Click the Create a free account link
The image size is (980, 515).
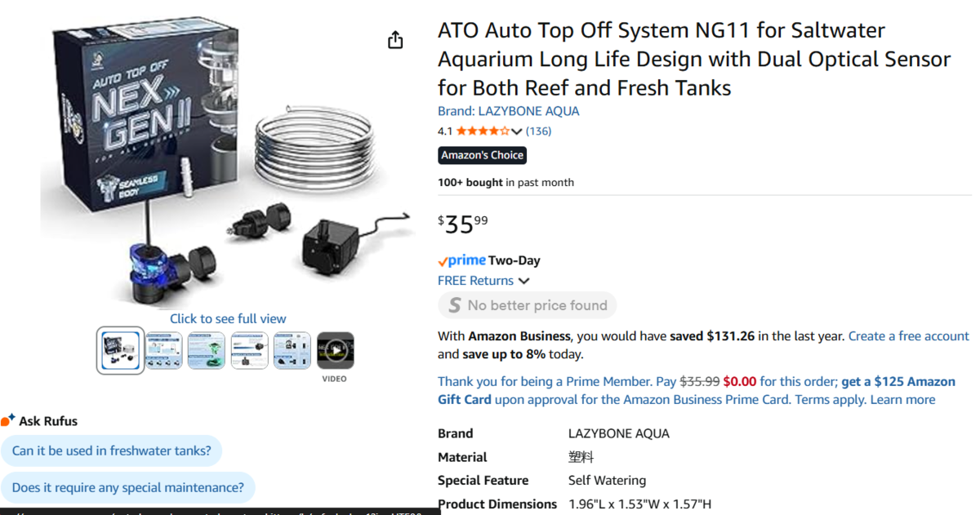[x=908, y=335]
